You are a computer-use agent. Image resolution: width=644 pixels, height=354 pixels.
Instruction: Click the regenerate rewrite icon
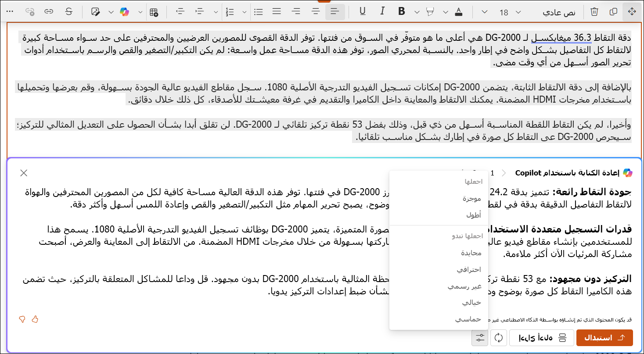(498, 338)
